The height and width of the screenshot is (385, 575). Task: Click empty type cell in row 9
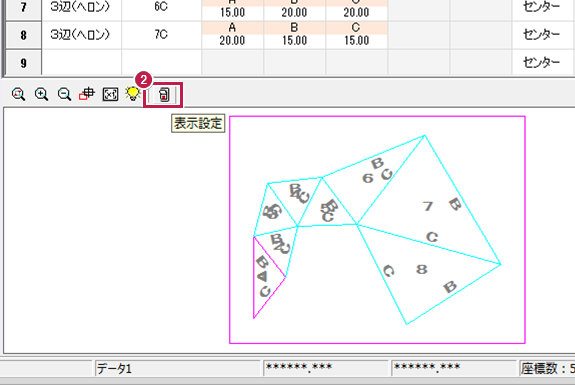[x=81, y=62]
